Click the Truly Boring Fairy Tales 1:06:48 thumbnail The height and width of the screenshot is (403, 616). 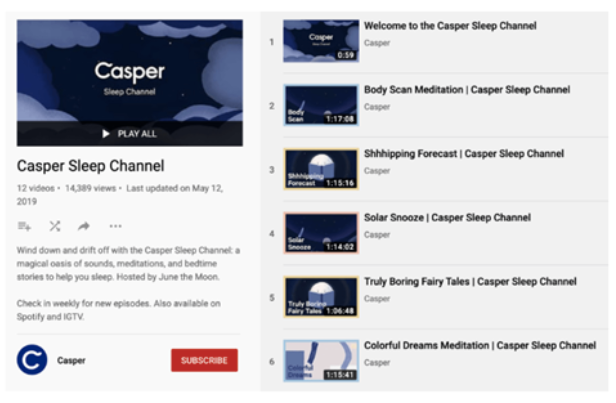click(321, 297)
